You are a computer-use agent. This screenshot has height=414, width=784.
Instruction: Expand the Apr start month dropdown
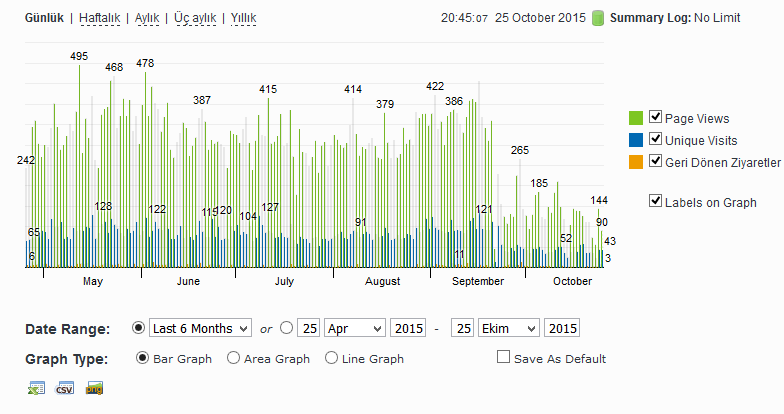(355, 328)
